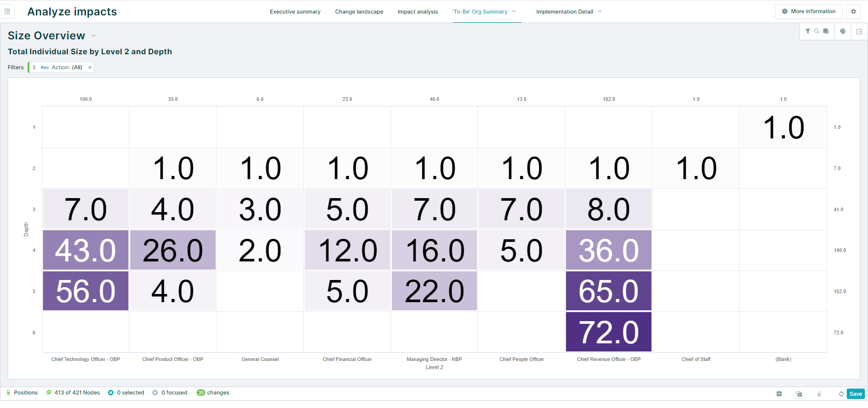
Task: Click the Save button
Action: coord(855,394)
